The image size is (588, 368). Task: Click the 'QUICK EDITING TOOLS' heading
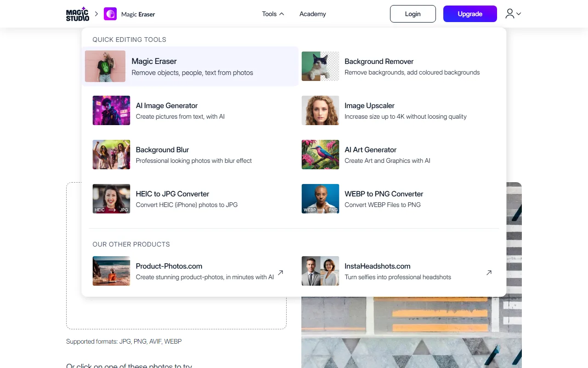[130, 40]
